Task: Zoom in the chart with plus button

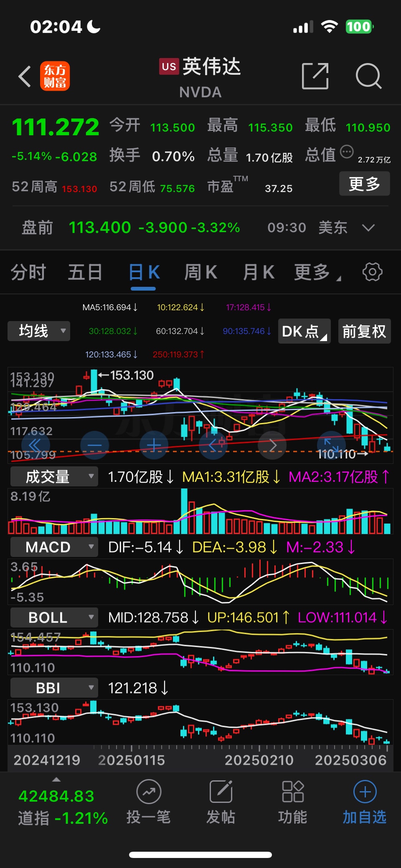Action: pyautogui.click(x=154, y=445)
